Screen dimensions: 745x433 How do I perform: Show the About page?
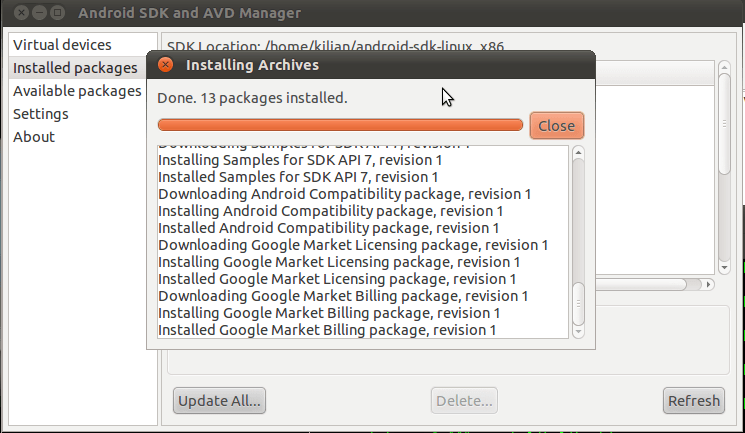pyautogui.click(x=34, y=137)
